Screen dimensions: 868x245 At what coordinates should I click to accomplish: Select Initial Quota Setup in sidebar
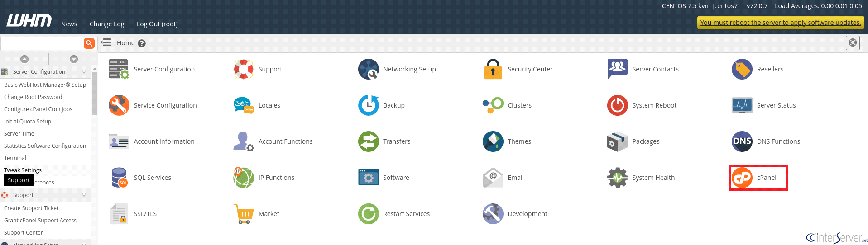28,121
